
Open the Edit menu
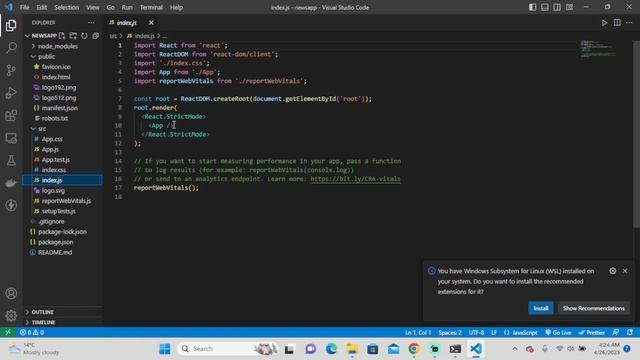pyautogui.click(x=41, y=7)
